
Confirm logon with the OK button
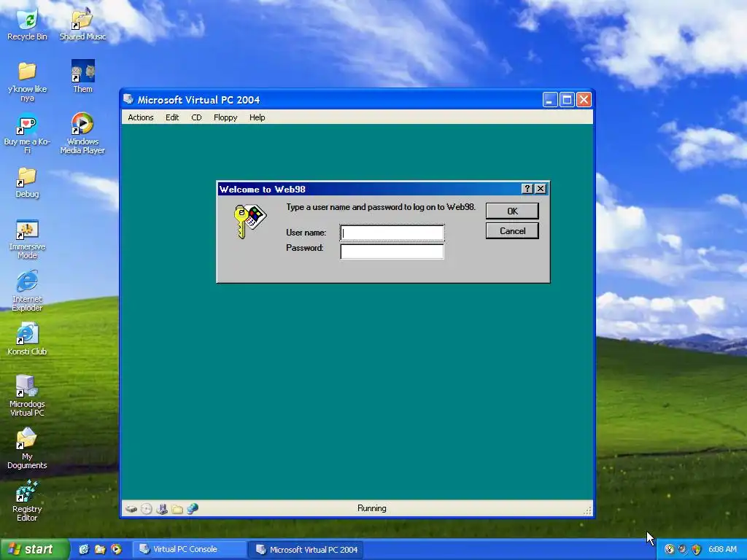[x=512, y=211]
